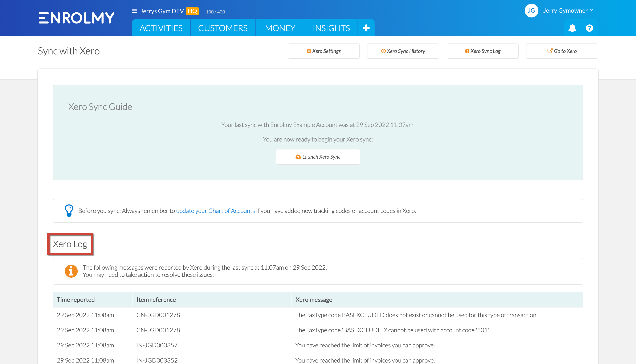Click the JG user avatar
Viewport: 636px width, 364px height.
(531, 11)
